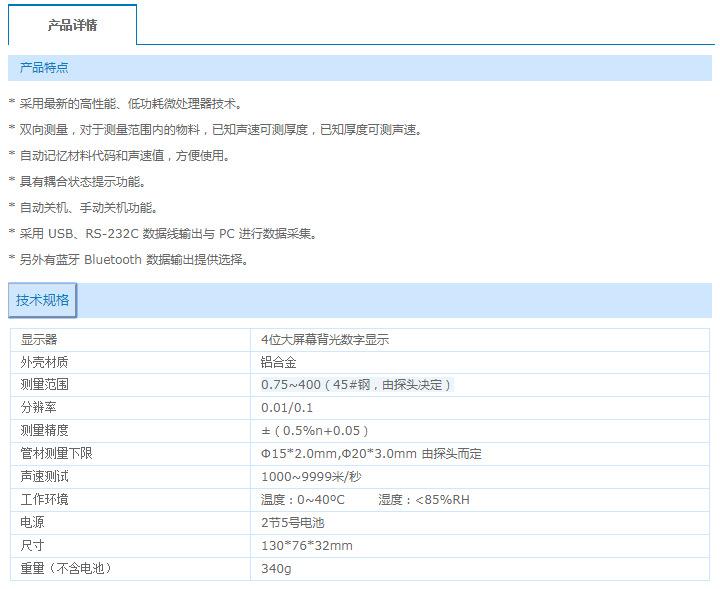Click the 340g weight value
The height and width of the screenshot is (589, 720).
[x=275, y=569]
